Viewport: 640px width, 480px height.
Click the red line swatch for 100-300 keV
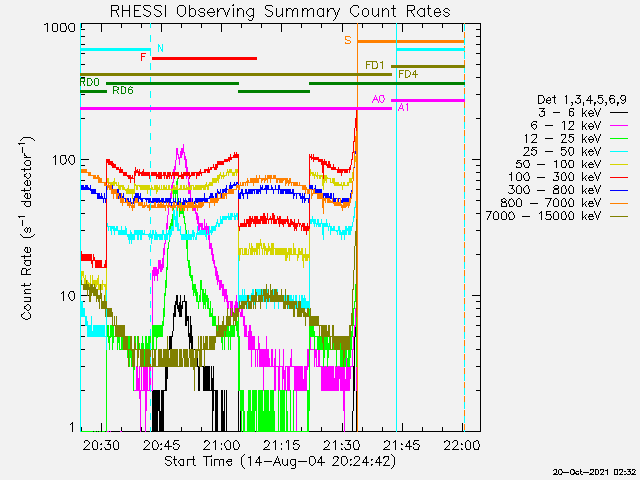click(618, 177)
